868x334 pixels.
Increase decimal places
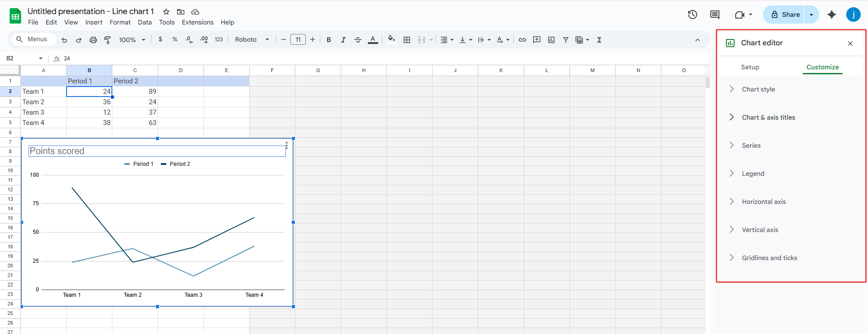(x=204, y=39)
